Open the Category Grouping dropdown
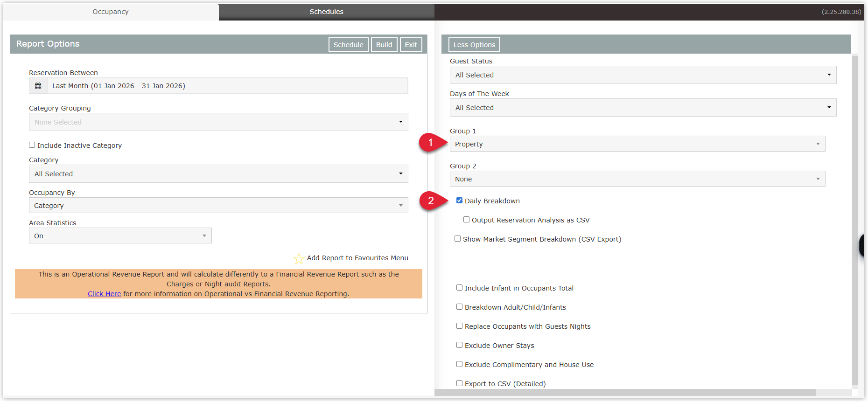This screenshot has height=402, width=868. [x=218, y=122]
